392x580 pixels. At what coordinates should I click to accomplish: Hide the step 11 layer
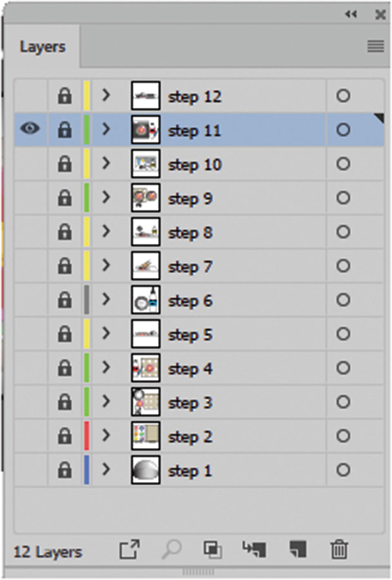tap(30, 129)
